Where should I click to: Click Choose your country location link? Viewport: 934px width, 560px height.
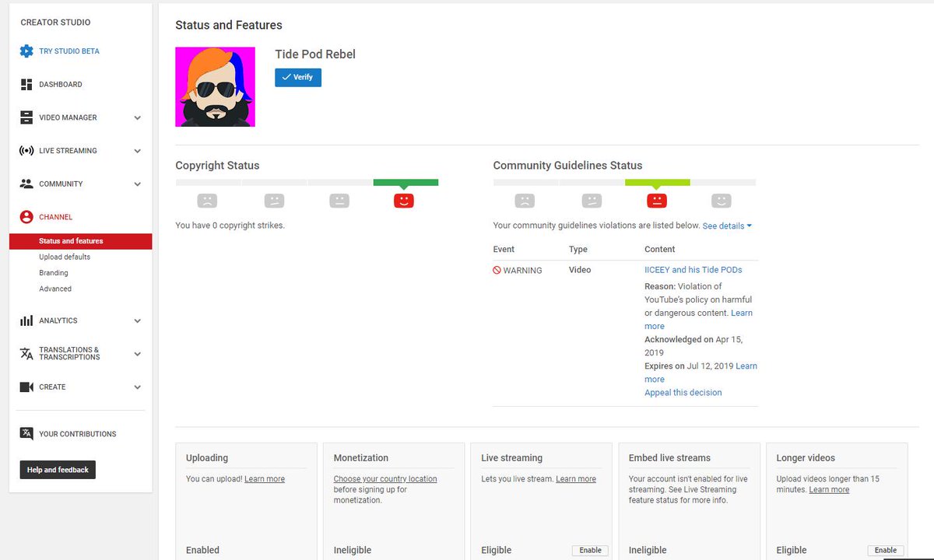point(385,479)
